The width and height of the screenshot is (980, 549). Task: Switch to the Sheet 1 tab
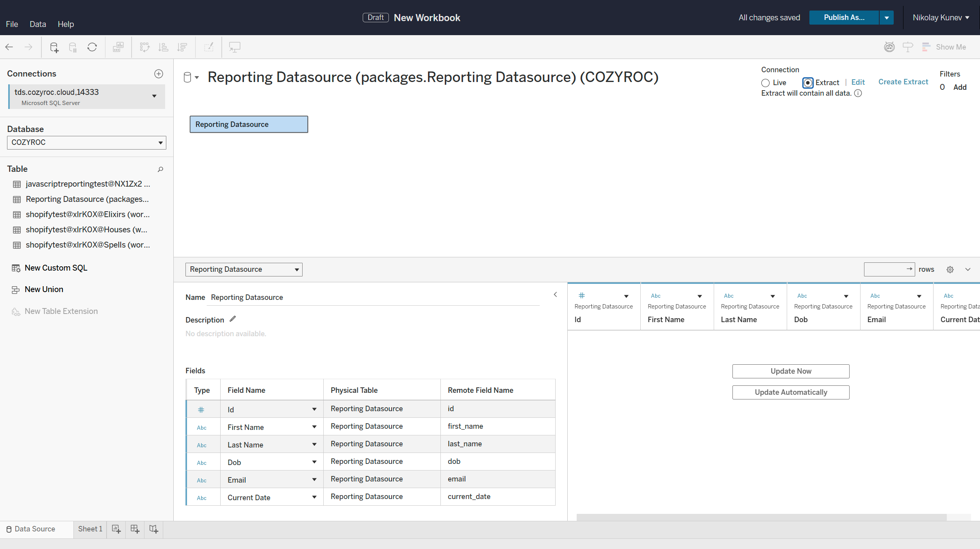point(90,529)
